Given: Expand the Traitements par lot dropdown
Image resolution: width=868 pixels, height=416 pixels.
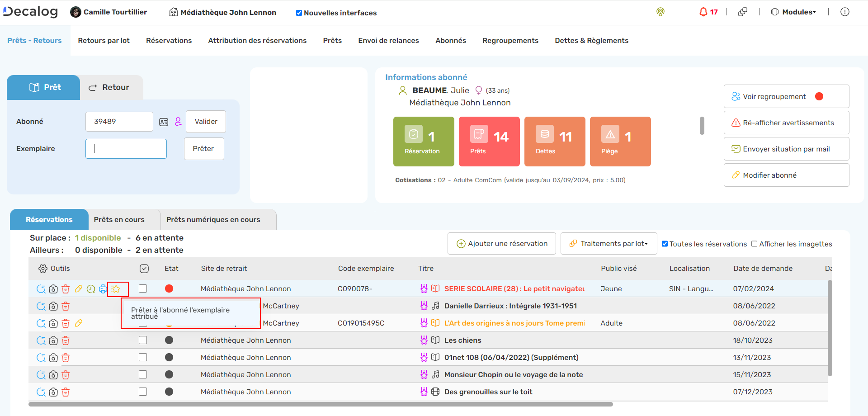Looking at the screenshot, I should [x=609, y=244].
